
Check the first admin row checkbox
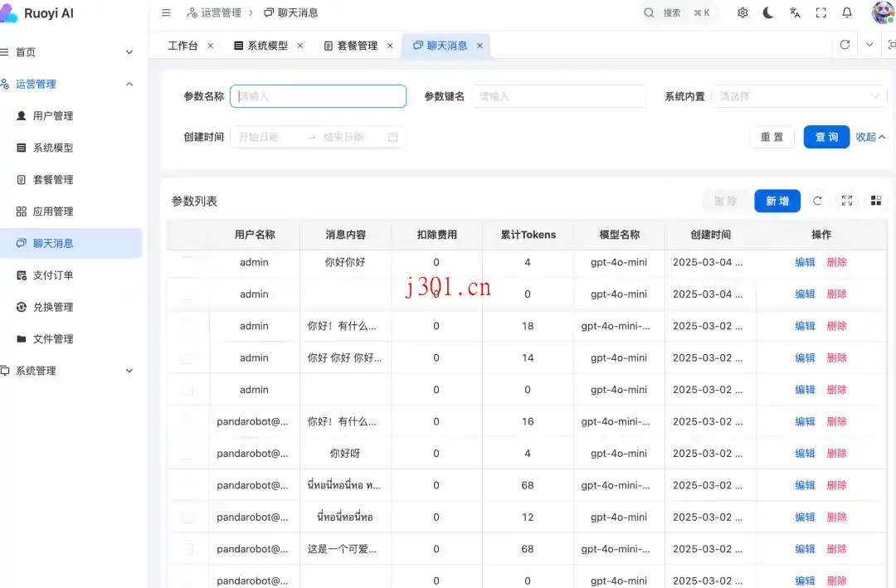pyautogui.click(x=188, y=262)
